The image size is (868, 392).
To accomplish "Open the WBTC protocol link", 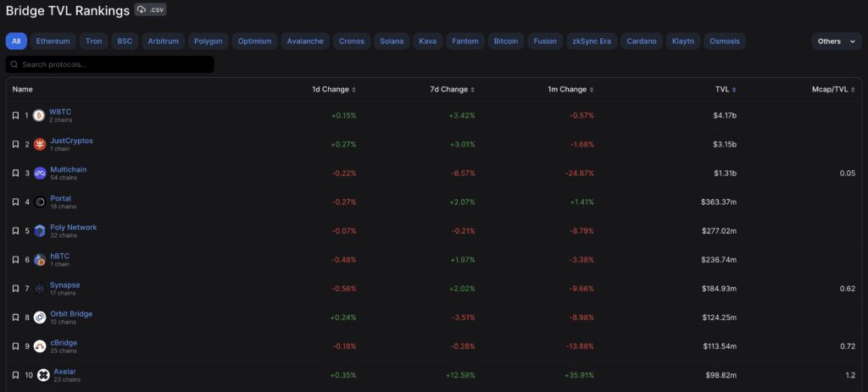I will click(60, 112).
